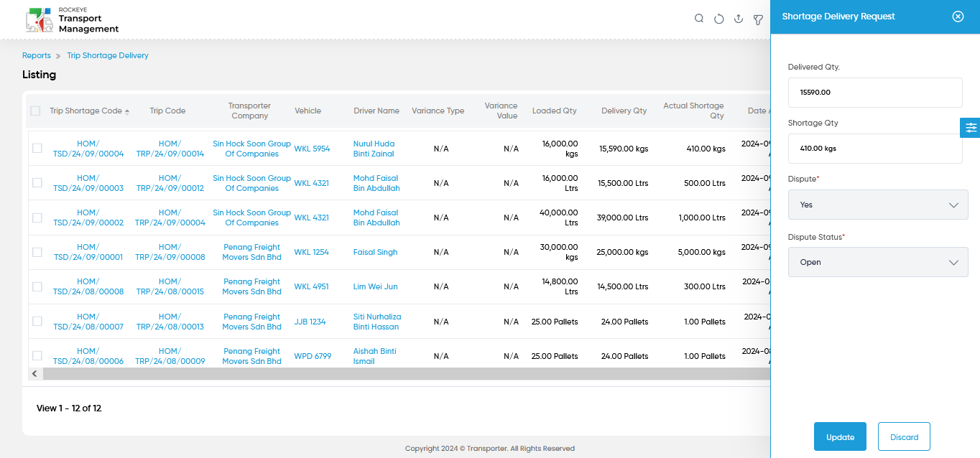Screen dimensions: 980x458
Task: Click the Trip Code column header
Action: pyautogui.click(x=167, y=111)
